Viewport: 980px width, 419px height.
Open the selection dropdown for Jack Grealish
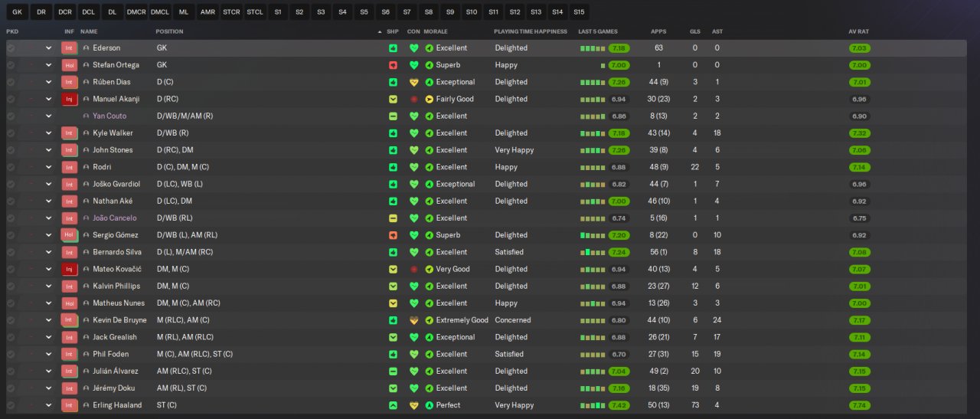point(48,337)
